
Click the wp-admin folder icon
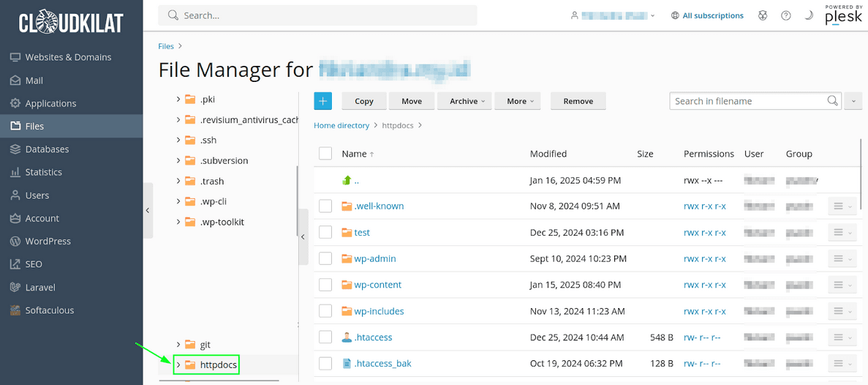tap(347, 258)
